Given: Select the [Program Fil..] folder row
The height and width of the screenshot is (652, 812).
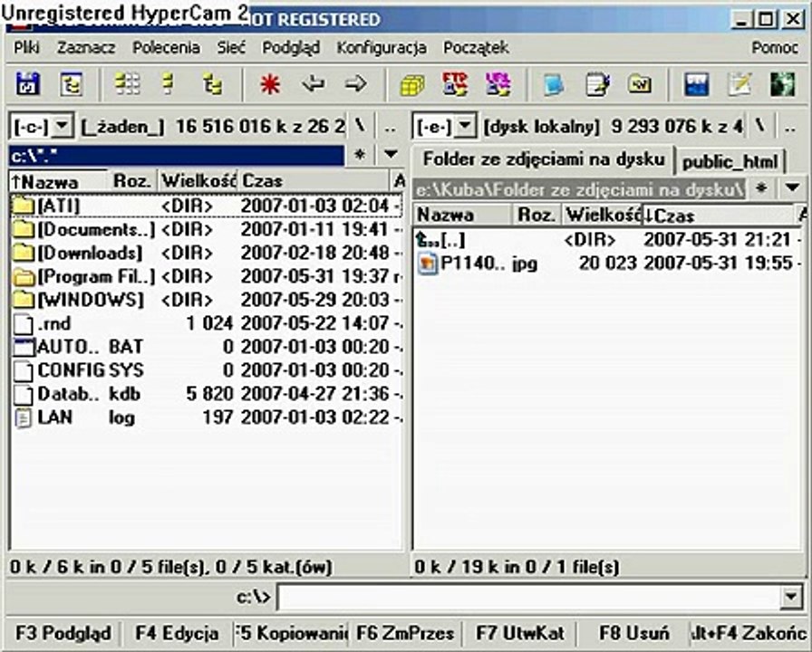Looking at the screenshot, I should coord(206,277).
